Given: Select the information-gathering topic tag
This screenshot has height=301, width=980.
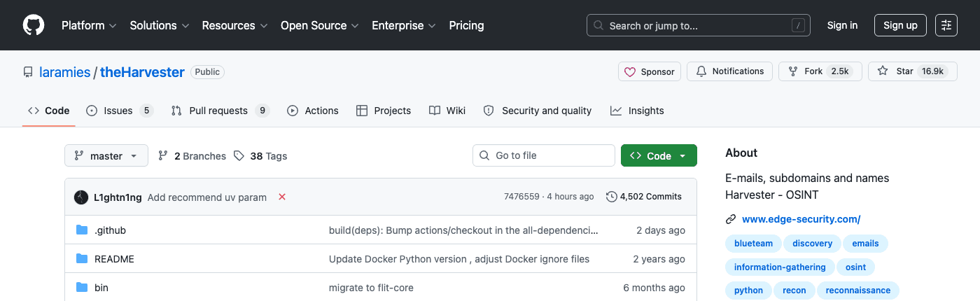Looking at the screenshot, I should 780,267.
